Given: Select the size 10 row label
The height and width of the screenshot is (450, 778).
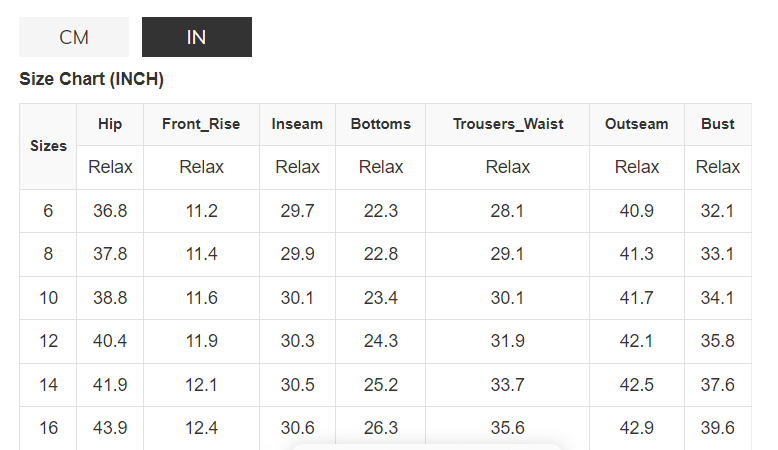Looking at the screenshot, I should coord(48,298).
